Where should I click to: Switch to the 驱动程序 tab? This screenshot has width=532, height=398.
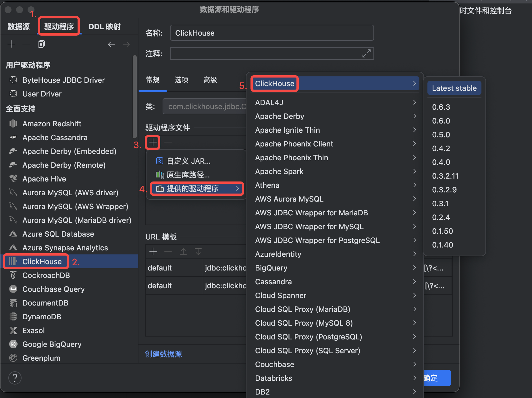coord(59,27)
